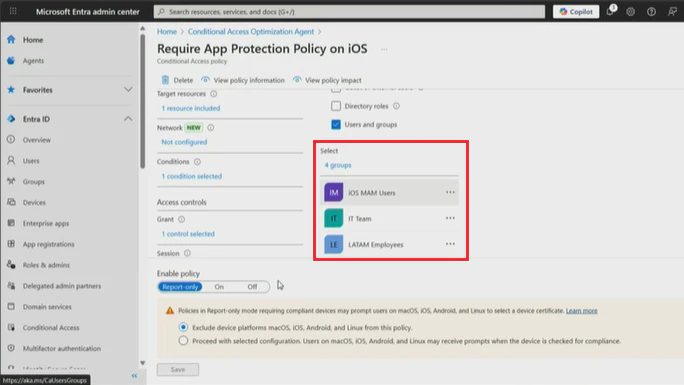Click the Roles & admins icon
The width and height of the screenshot is (684, 385).
tap(11, 265)
